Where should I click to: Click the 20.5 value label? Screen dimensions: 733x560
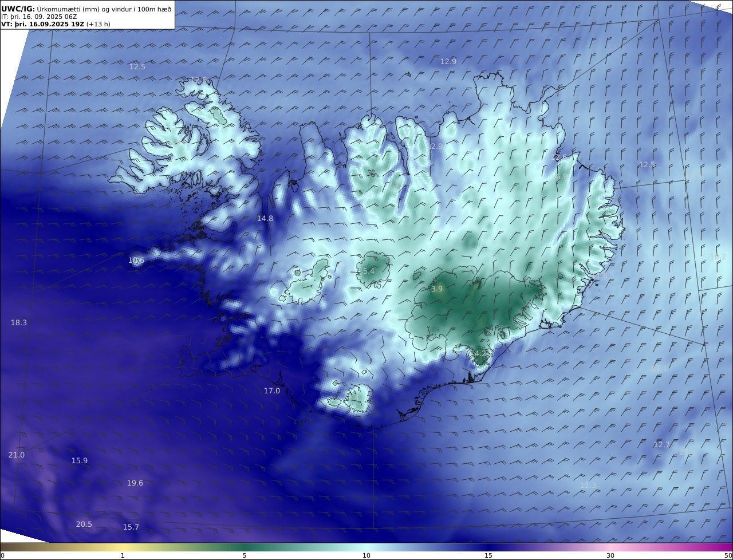point(84,524)
